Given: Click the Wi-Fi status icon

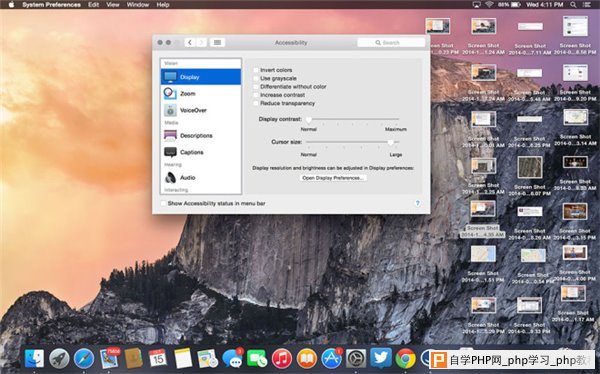Looking at the screenshot, I should tap(489, 5).
